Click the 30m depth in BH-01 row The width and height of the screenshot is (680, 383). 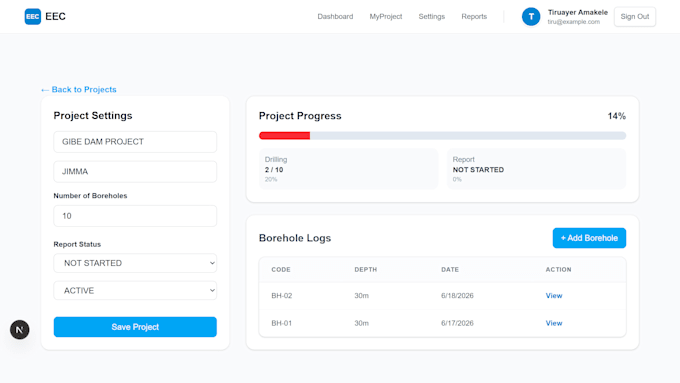pos(361,323)
